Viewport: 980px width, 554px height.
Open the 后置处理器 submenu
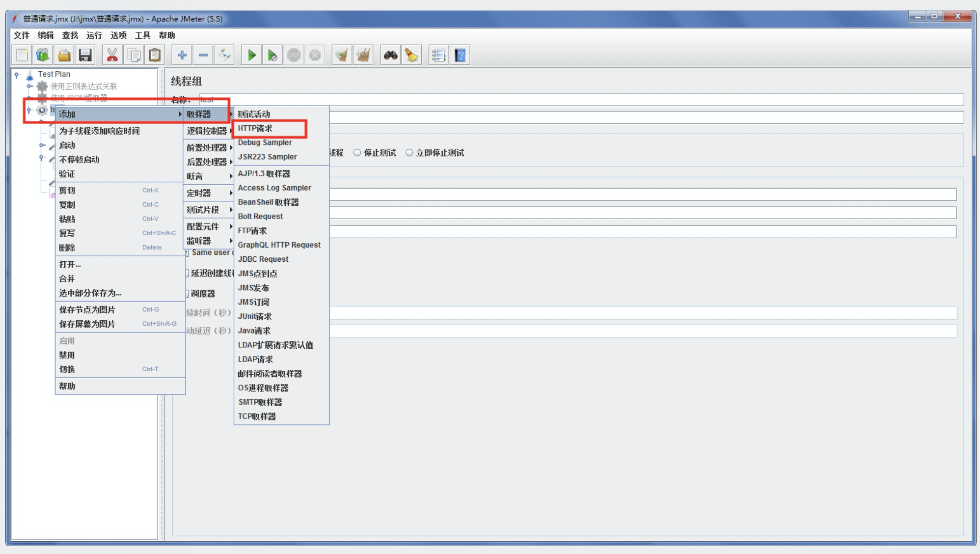click(x=209, y=162)
